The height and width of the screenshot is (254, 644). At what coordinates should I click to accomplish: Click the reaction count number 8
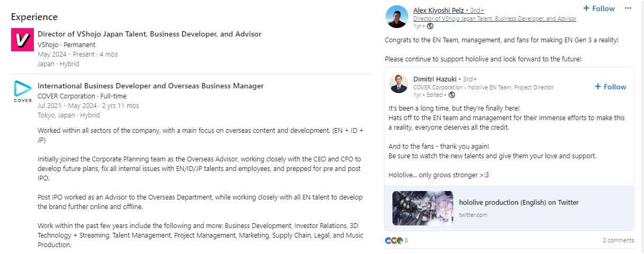click(x=406, y=240)
